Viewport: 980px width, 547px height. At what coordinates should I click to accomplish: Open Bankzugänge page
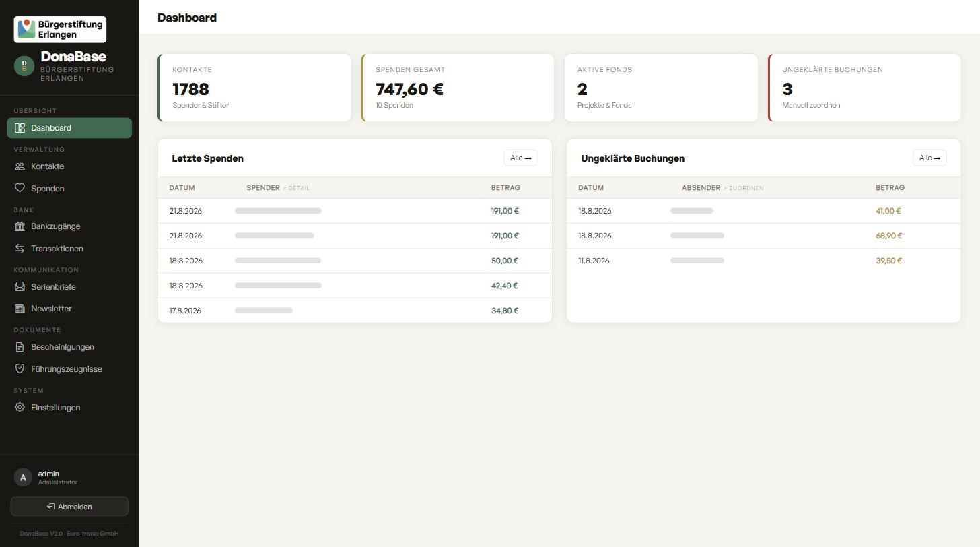click(x=69, y=226)
